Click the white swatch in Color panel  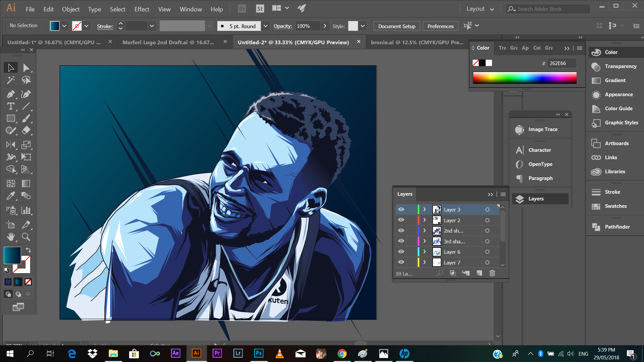489,63
